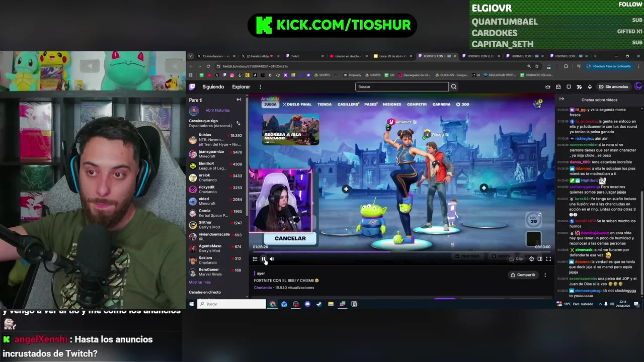This screenshot has height=362, width=644.
Task: Open Steam from the taskbar
Action: click(319, 304)
